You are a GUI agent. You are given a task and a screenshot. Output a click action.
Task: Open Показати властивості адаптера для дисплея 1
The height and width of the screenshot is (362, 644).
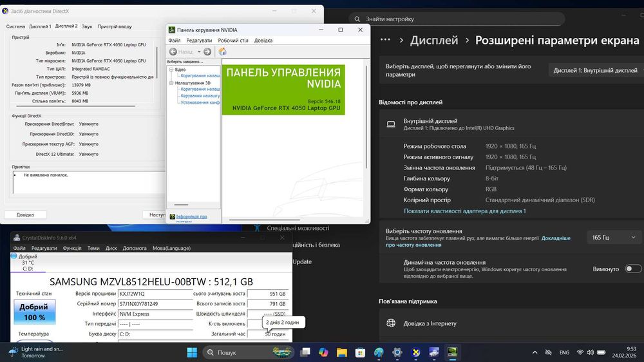tap(464, 211)
